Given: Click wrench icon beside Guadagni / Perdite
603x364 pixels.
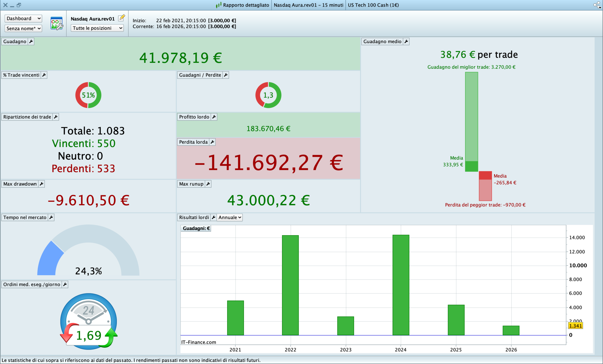Looking at the screenshot, I should 226,75.
